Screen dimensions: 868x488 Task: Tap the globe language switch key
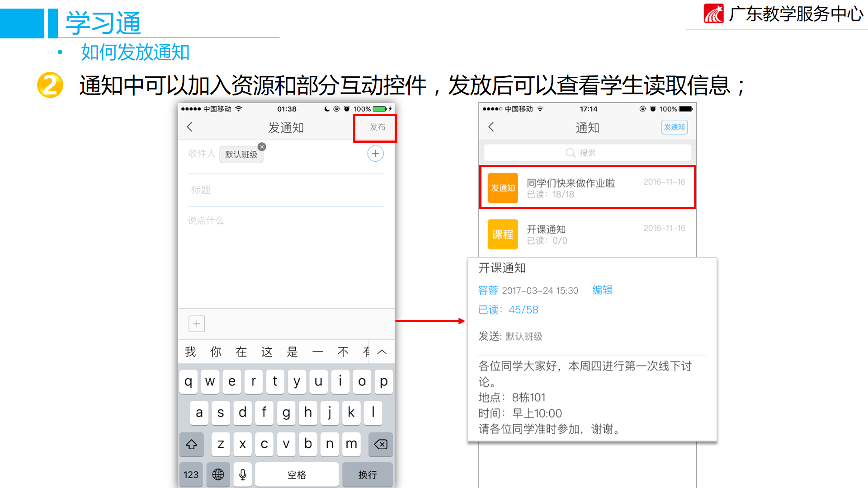218,474
